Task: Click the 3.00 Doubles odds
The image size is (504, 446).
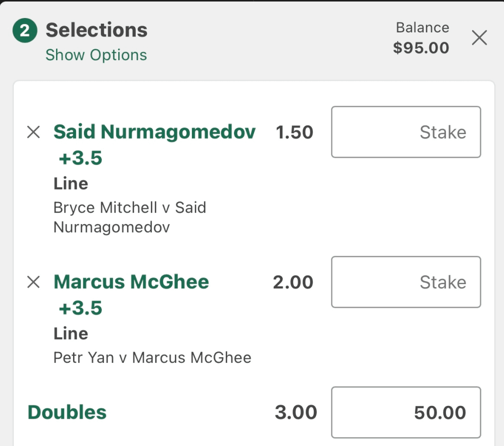Action: [296, 412]
